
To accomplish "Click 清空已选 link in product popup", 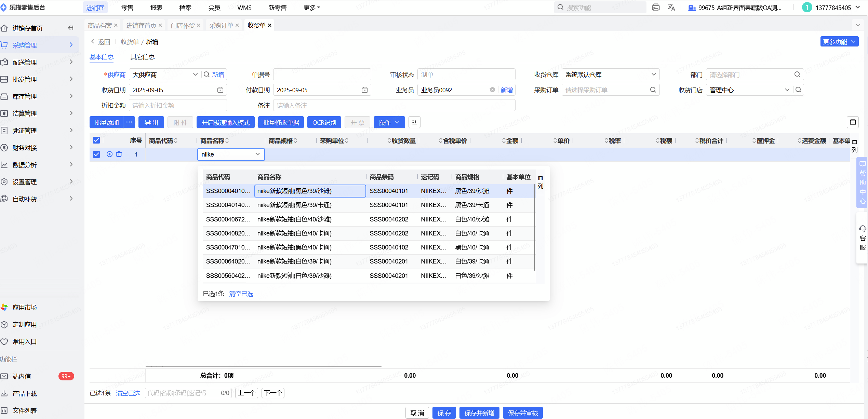I will click(241, 294).
